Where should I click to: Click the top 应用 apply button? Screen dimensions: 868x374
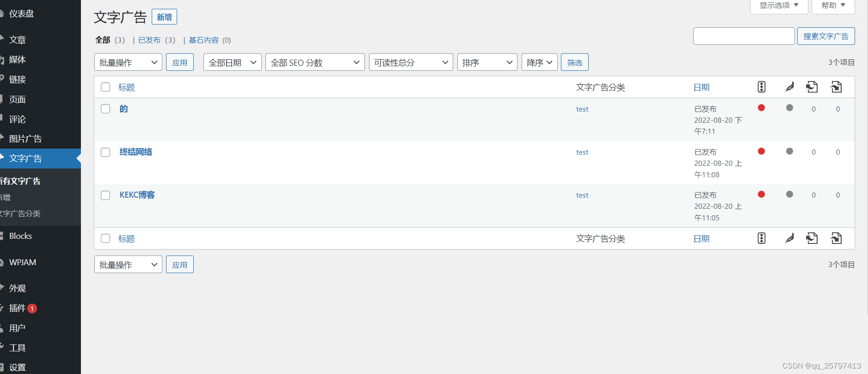(x=180, y=62)
